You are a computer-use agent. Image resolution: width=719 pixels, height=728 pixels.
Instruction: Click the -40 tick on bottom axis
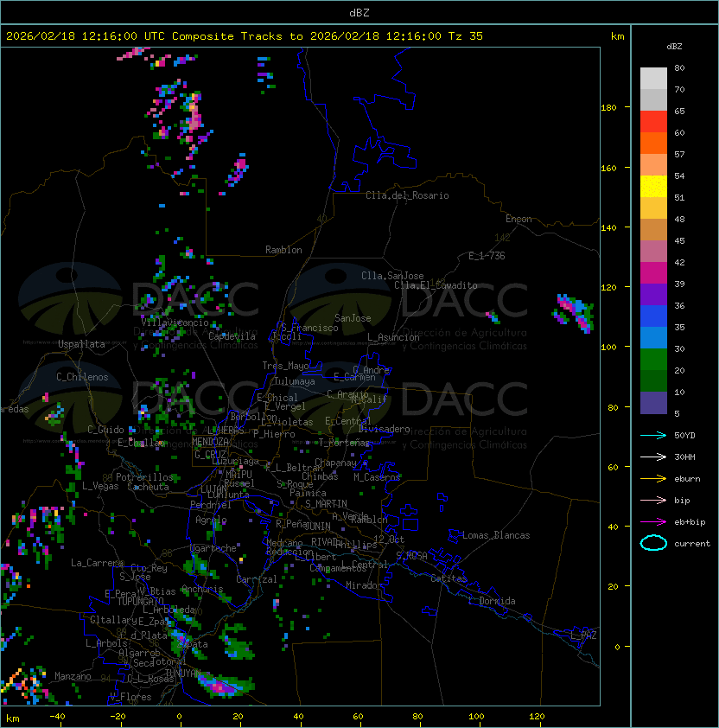(x=58, y=717)
